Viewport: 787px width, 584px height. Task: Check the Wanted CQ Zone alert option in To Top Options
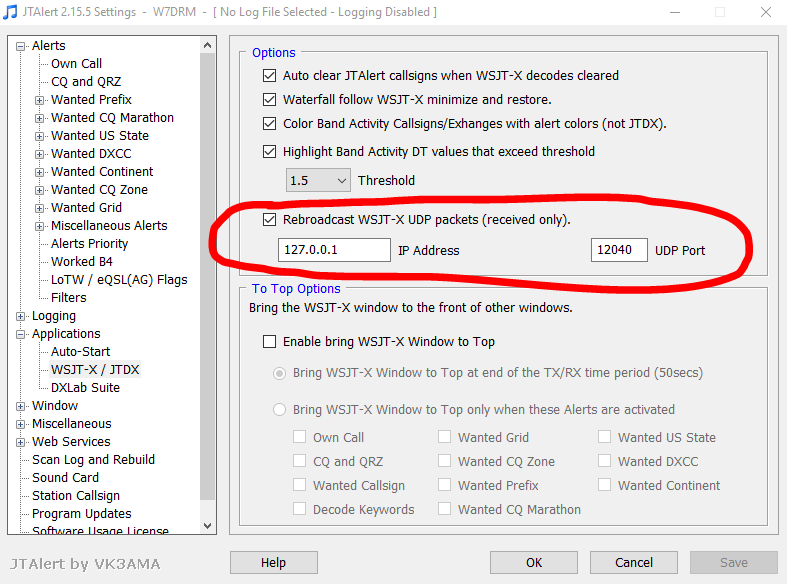tap(444, 461)
